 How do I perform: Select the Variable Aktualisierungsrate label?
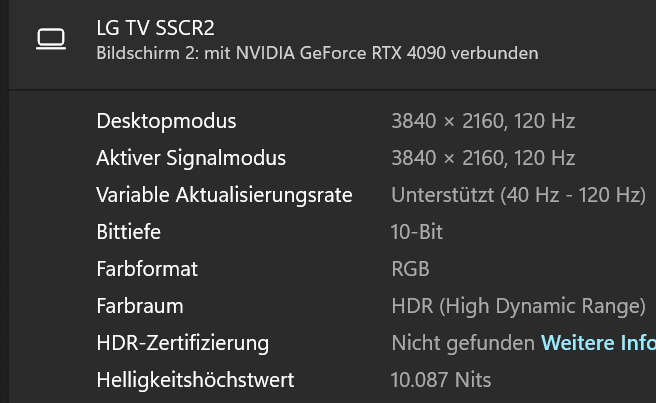[224, 195]
